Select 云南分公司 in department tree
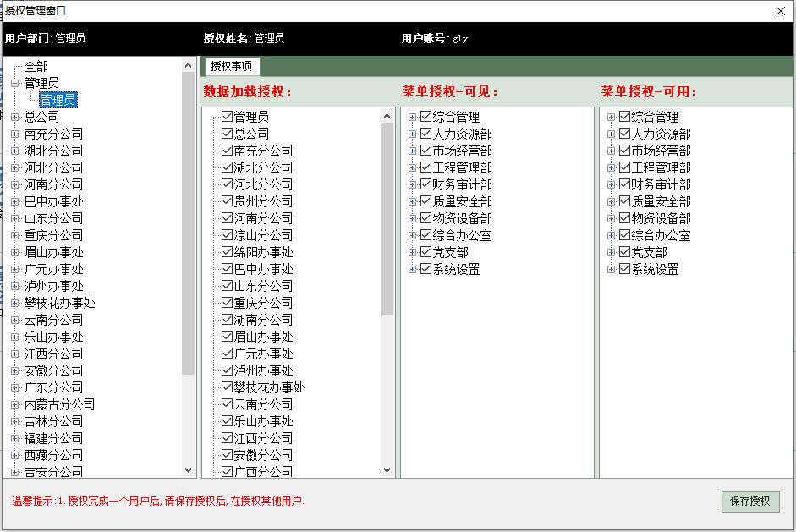The height and width of the screenshot is (532, 796). [53, 320]
